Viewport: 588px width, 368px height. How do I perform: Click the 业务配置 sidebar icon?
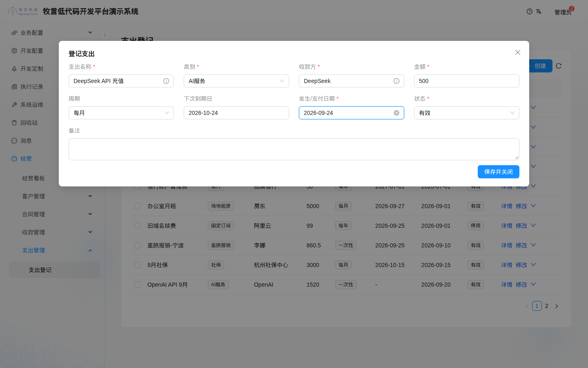[14, 33]
